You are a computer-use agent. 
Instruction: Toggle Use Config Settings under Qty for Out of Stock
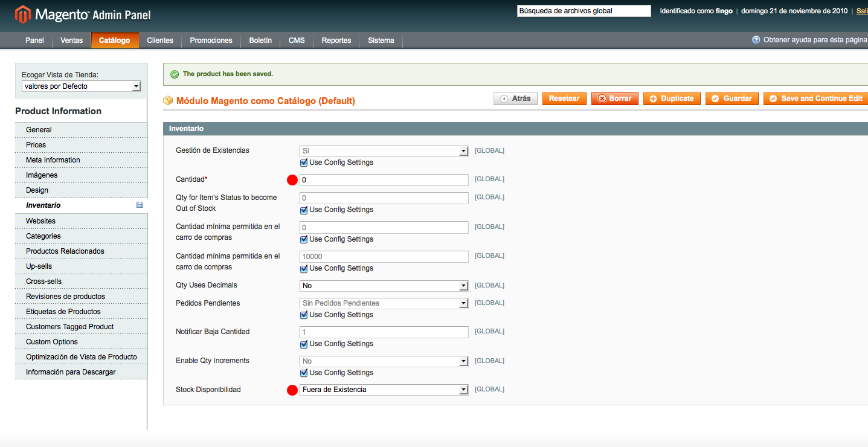click(304, 210)
